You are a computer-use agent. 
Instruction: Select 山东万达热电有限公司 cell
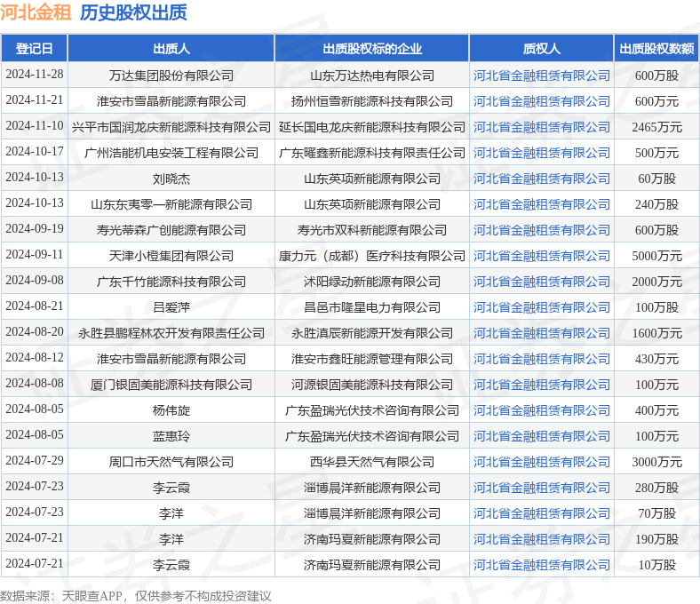click(372, 75)
